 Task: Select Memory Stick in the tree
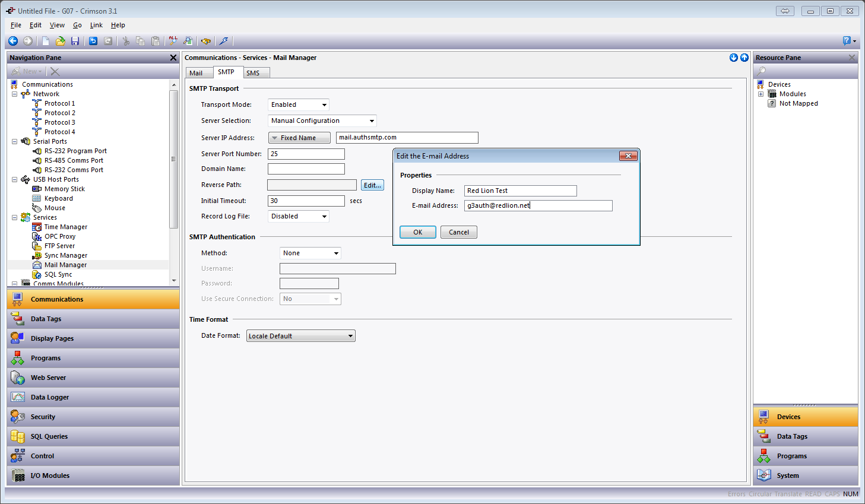tap(65, 189)
